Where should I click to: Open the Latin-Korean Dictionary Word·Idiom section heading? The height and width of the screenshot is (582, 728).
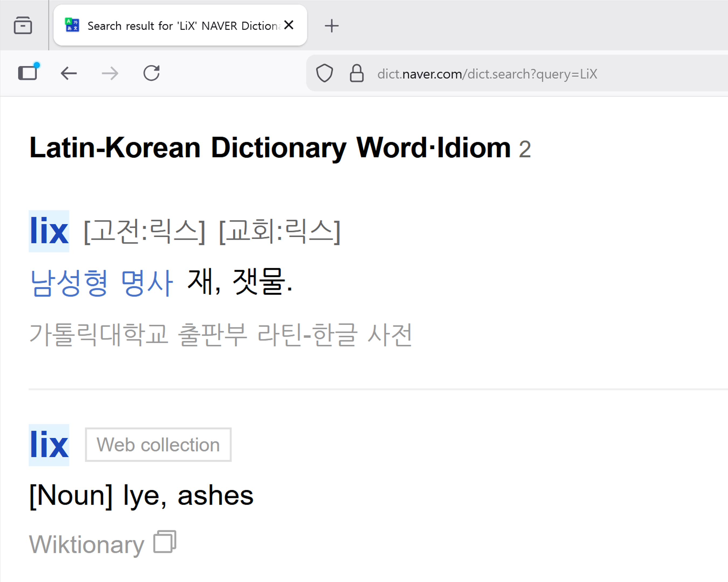(270, 148)
